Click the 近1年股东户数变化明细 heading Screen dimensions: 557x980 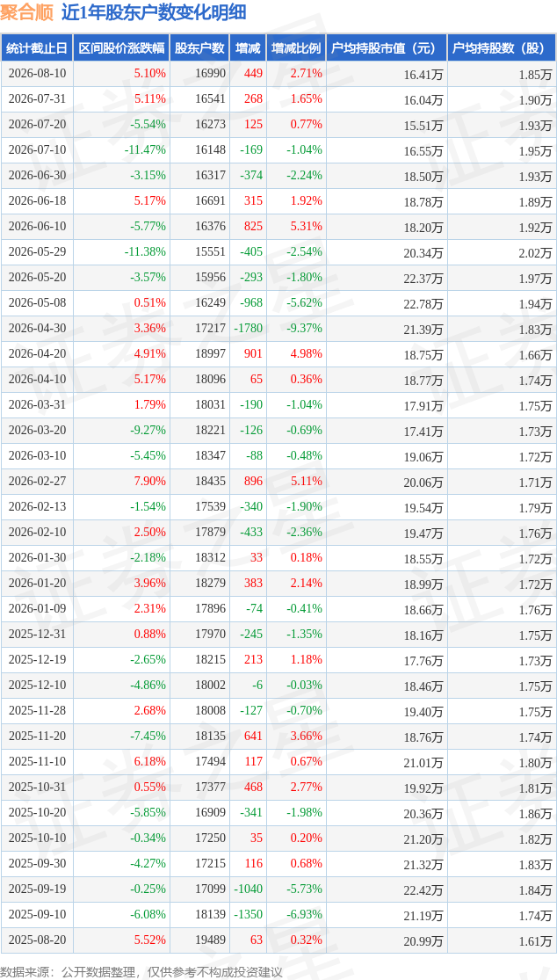[154, 12]
